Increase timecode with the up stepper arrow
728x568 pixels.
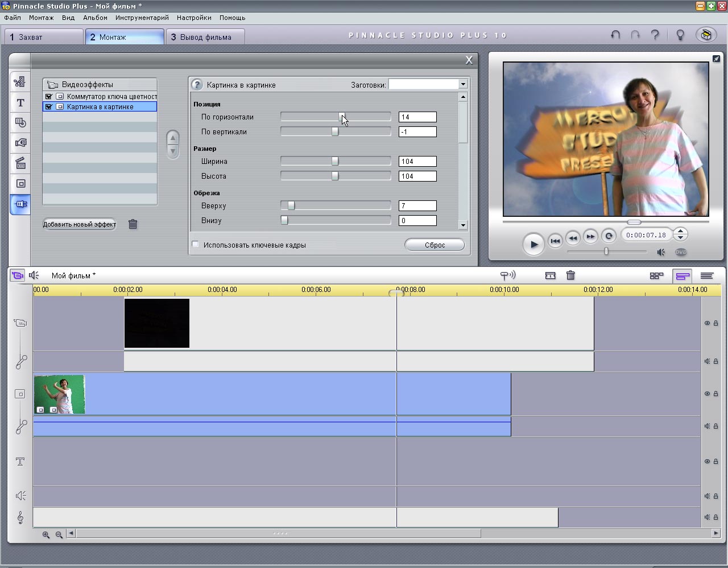681,231
